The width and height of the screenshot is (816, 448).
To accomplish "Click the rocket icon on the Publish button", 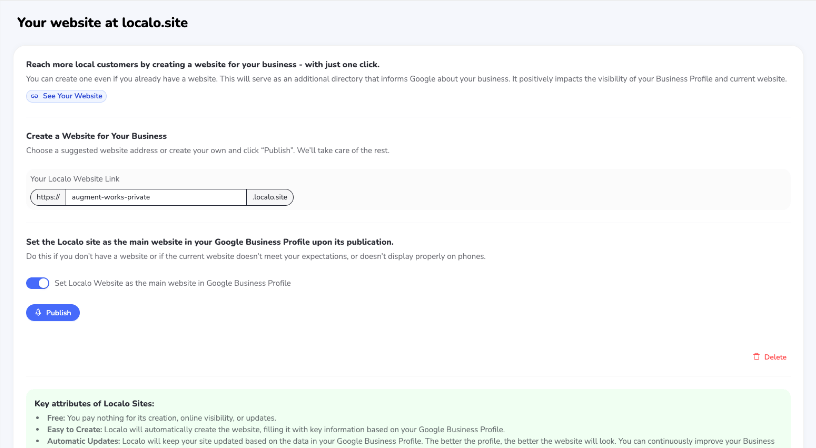I will pyautogui.click(x=38, y=313).
